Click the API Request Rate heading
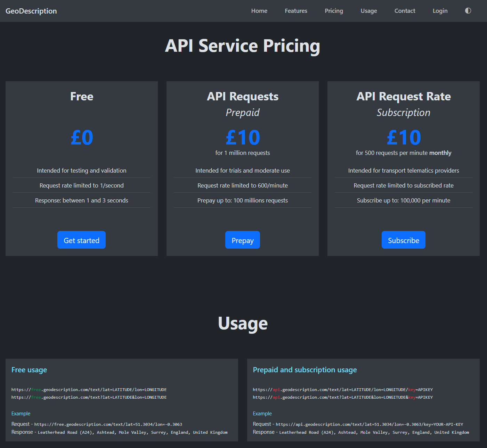Viewport: 487px width, 448px height. click(403, 97)
